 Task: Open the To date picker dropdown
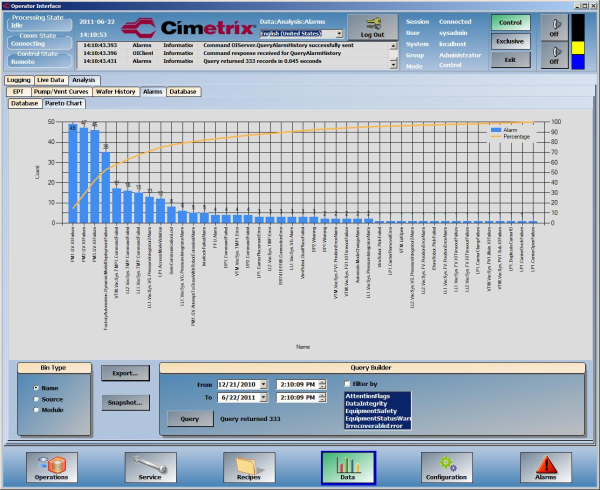click(x=264, y=397)
